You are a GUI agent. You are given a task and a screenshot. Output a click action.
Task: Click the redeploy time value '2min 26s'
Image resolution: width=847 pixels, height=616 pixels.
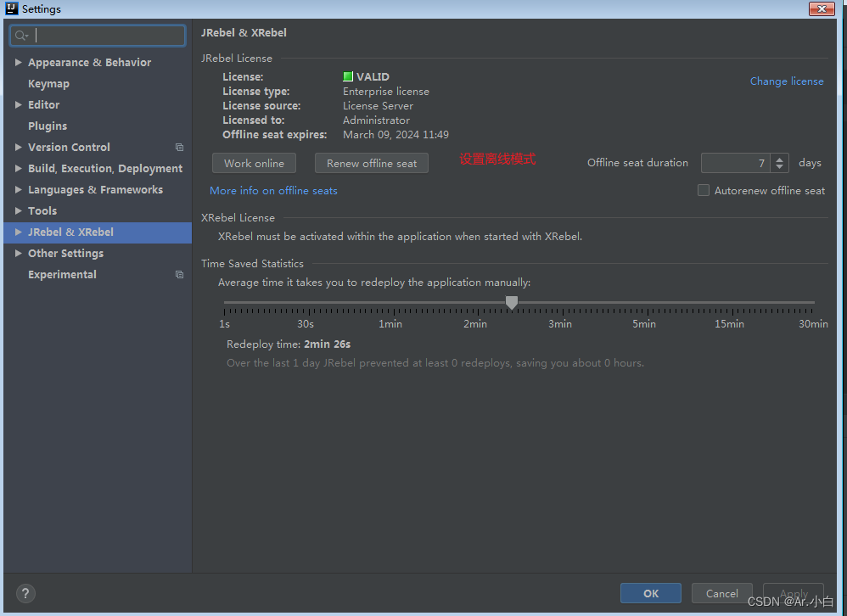(328, 344)
